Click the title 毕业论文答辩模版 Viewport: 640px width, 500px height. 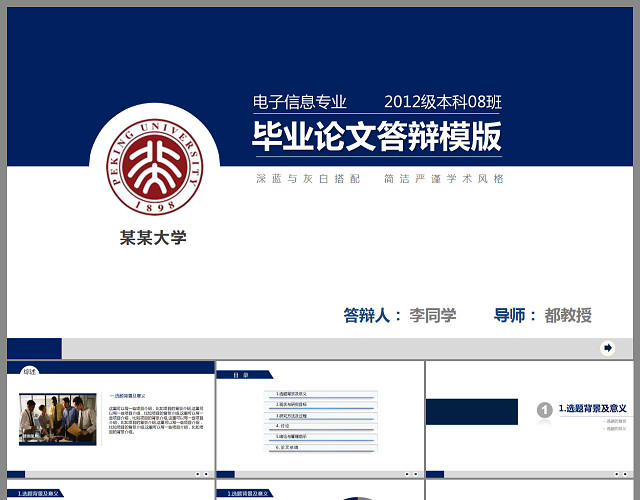click(x=377, y=136)
